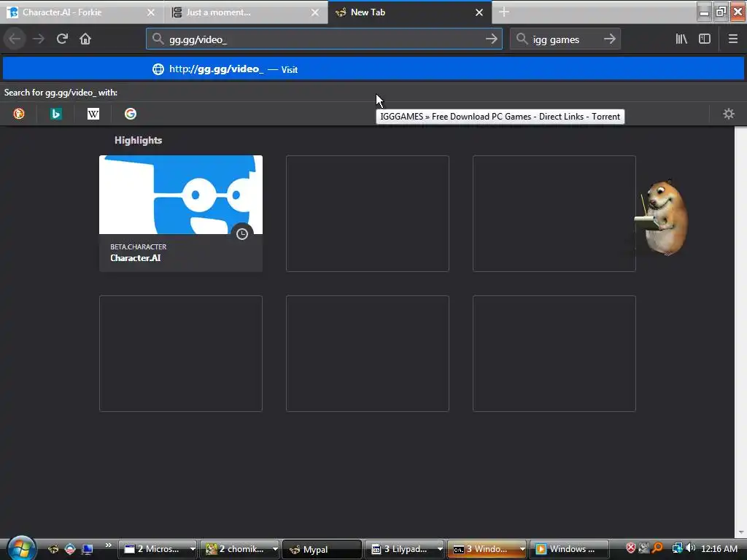This screenshot has height=560, width=747.
Task: Open the Library bookshelf icon
Action: point(681,39)
